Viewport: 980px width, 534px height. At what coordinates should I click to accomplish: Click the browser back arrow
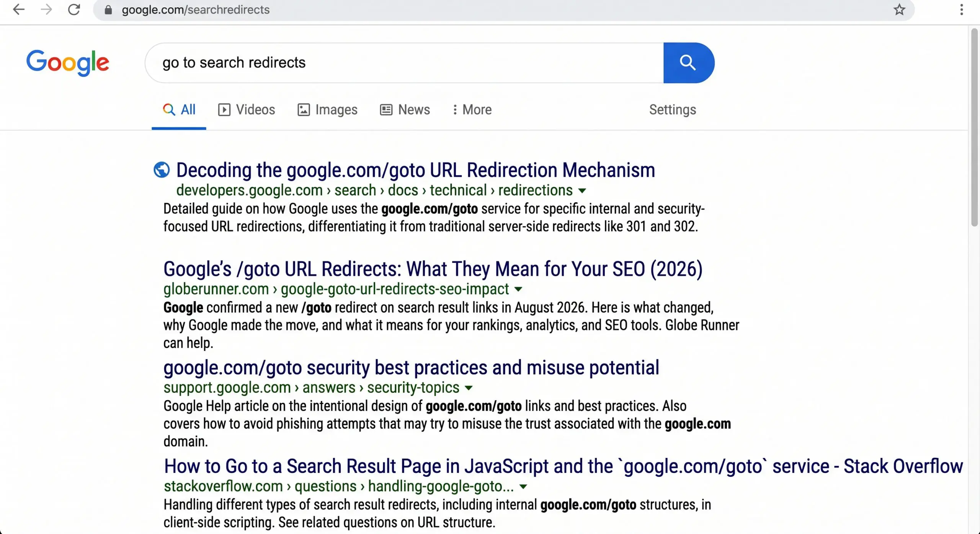[19, 9]
